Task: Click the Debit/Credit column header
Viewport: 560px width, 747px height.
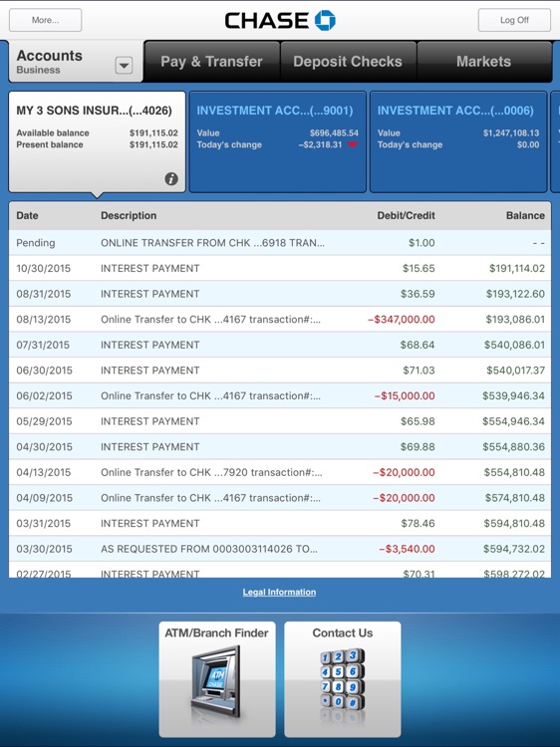Action: tap(407, 215)
